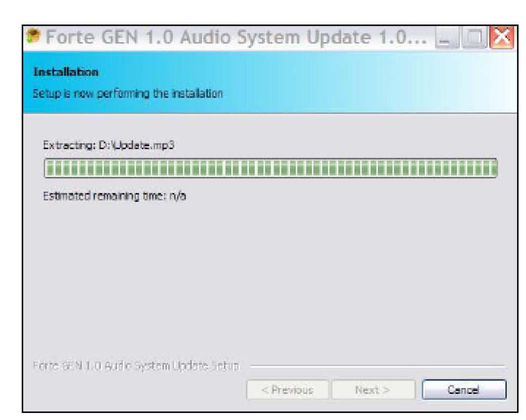Click the bold Installation heading

point(66,72)
